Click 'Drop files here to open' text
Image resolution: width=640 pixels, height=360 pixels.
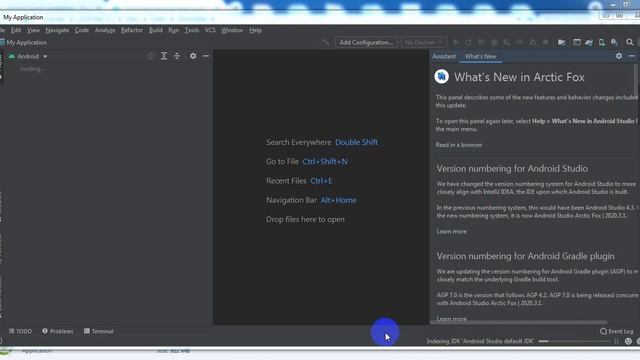(305, 219)
